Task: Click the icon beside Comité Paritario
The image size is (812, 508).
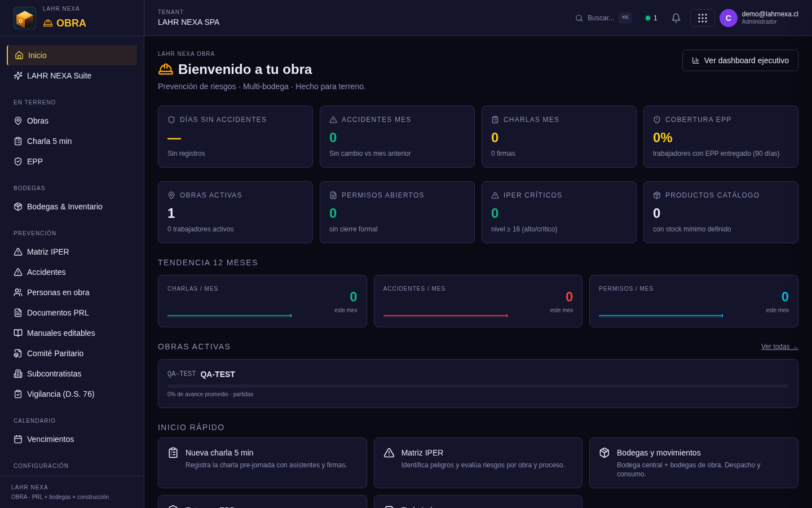Action: coord(18,353)
